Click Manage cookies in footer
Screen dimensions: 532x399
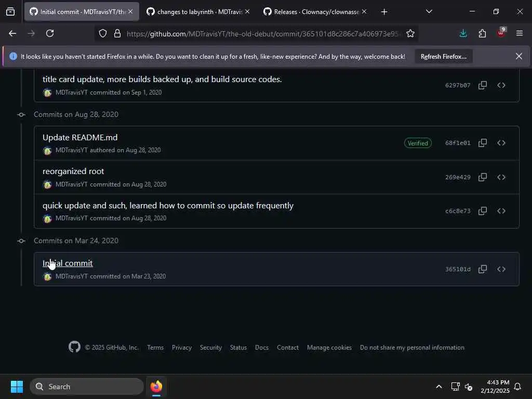329,348
